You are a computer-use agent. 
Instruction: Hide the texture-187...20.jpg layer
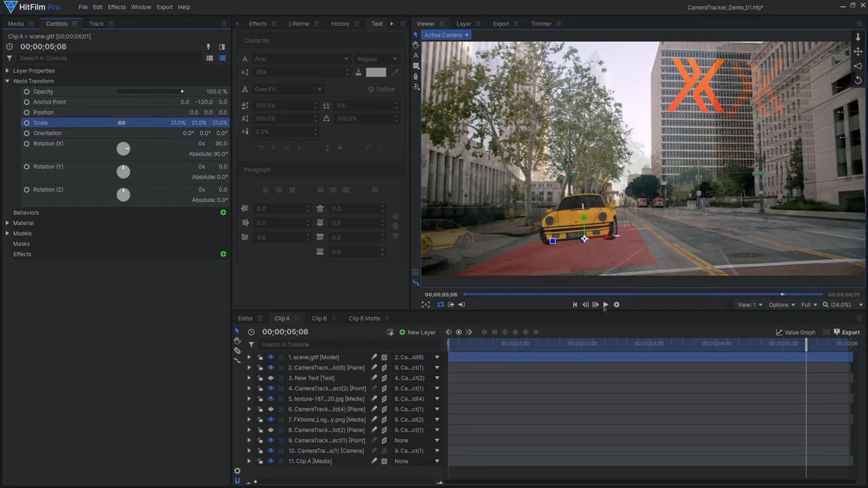click(271, 399)
